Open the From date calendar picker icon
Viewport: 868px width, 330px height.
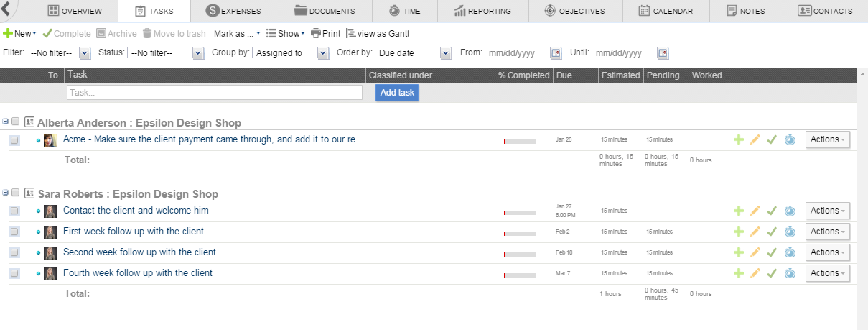pyautogui.click(x=555, y=53)
